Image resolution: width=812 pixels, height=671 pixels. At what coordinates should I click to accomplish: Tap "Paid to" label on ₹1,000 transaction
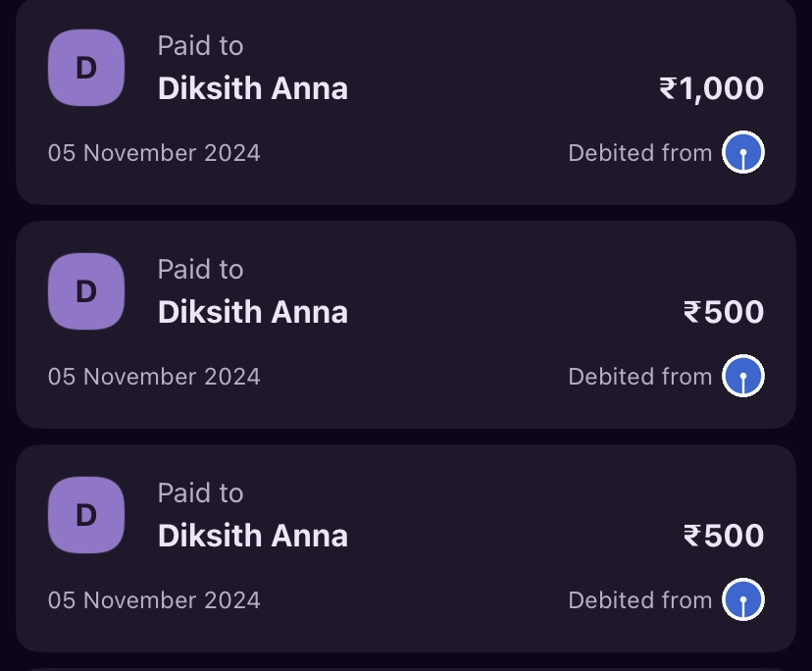(200, 46)
